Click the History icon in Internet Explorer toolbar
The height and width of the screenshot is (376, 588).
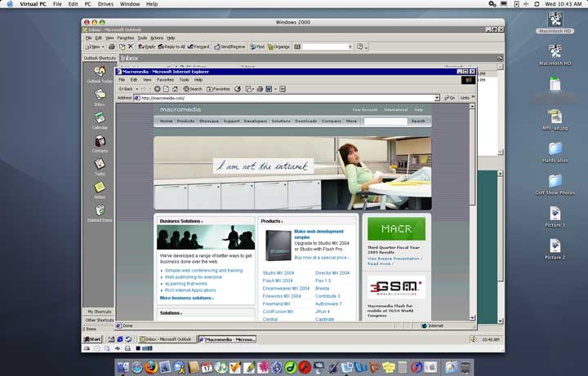tap(238, 89)
